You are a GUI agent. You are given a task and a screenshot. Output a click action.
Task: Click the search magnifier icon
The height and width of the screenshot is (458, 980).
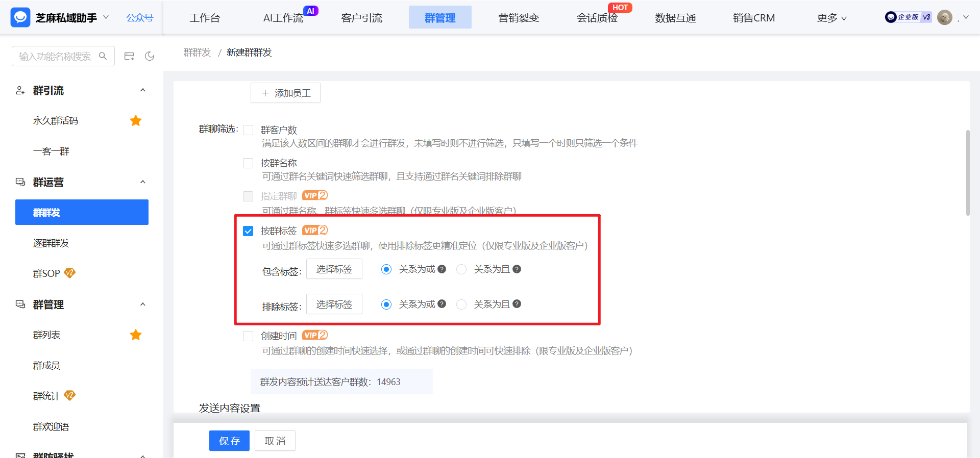point(103,56)
